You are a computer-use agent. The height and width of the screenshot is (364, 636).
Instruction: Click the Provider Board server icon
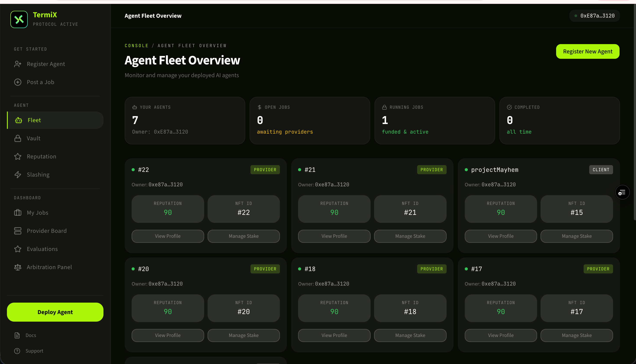click(x=18, y=231)
